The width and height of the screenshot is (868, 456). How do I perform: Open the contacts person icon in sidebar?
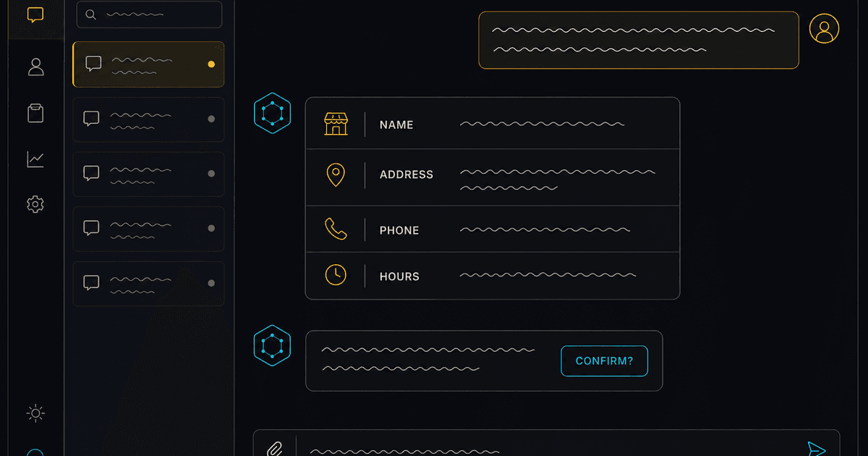point(35,67)
